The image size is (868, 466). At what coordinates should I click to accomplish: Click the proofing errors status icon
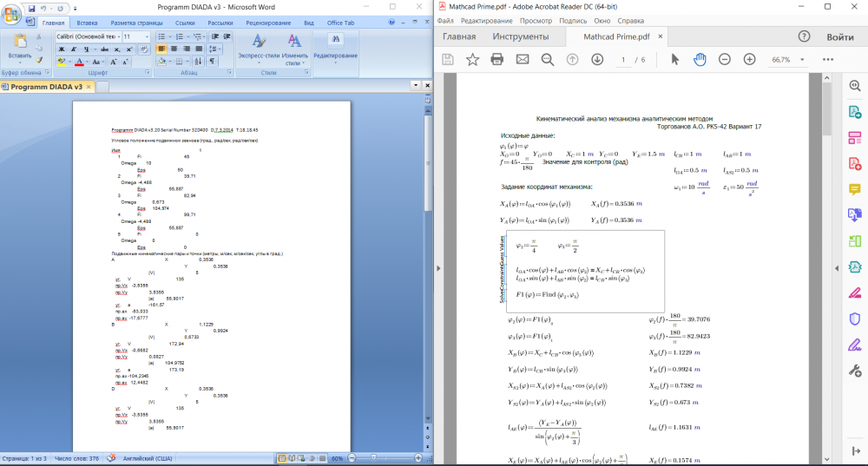pos(111,458)
